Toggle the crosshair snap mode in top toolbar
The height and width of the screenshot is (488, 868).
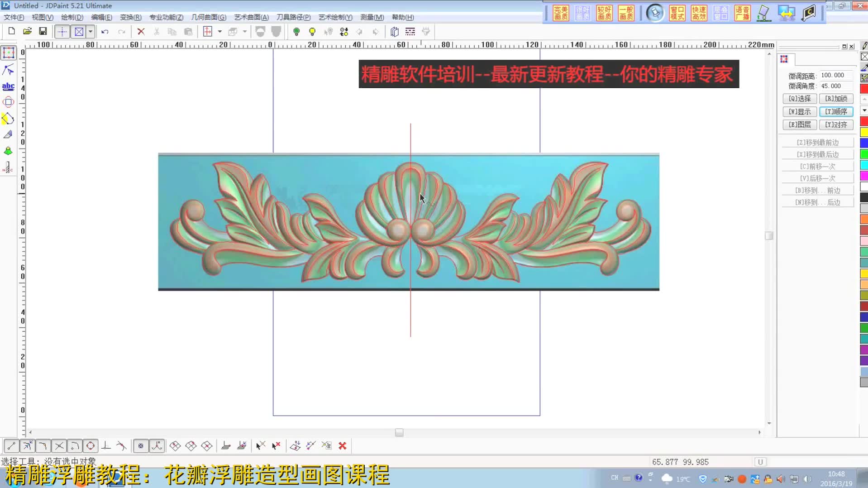(x=62, y=31)
